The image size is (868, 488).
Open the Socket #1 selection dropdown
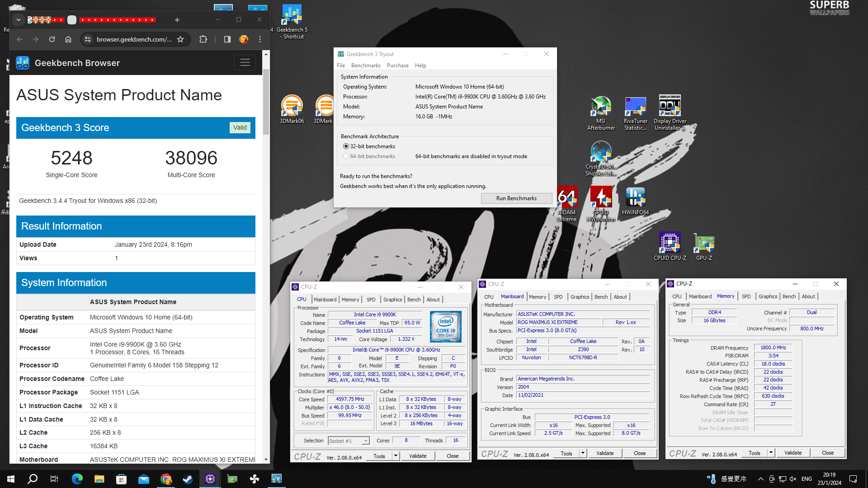click(x=349, y=441)
